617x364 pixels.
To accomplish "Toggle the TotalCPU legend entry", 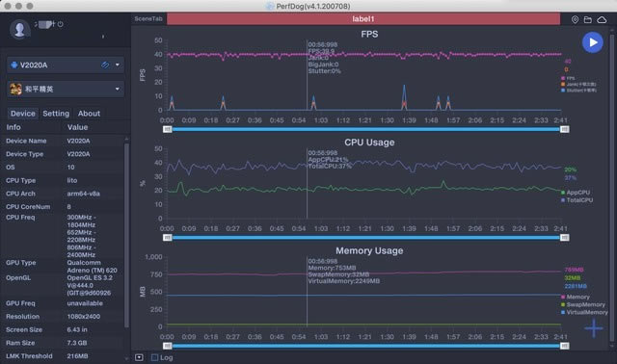I will click(x=577, y=200).
